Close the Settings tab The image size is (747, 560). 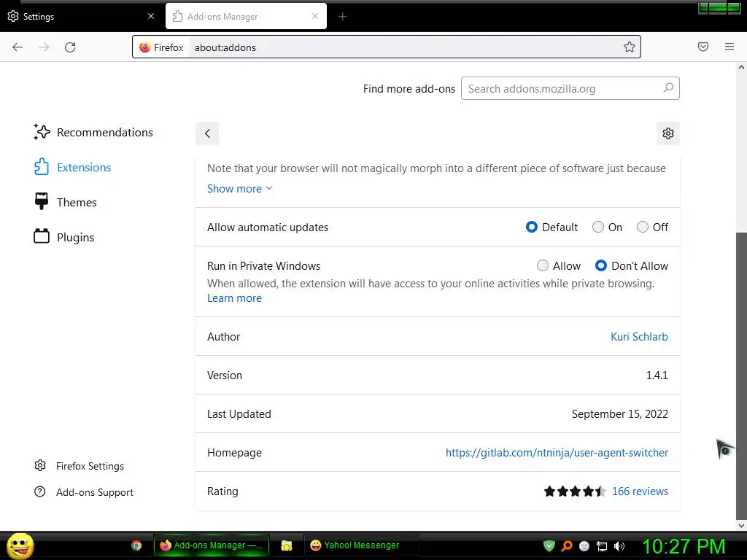pyautogui.click(x=151, y=16)
